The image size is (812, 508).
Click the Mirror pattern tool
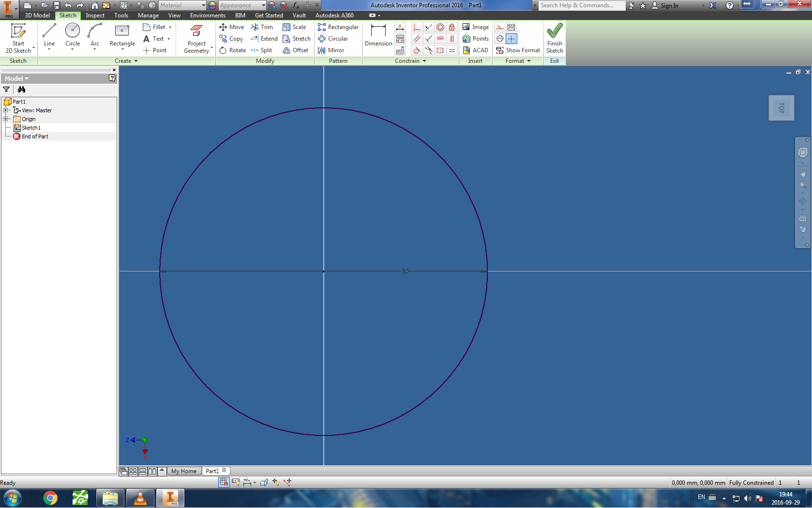click(x=331, y=50)
